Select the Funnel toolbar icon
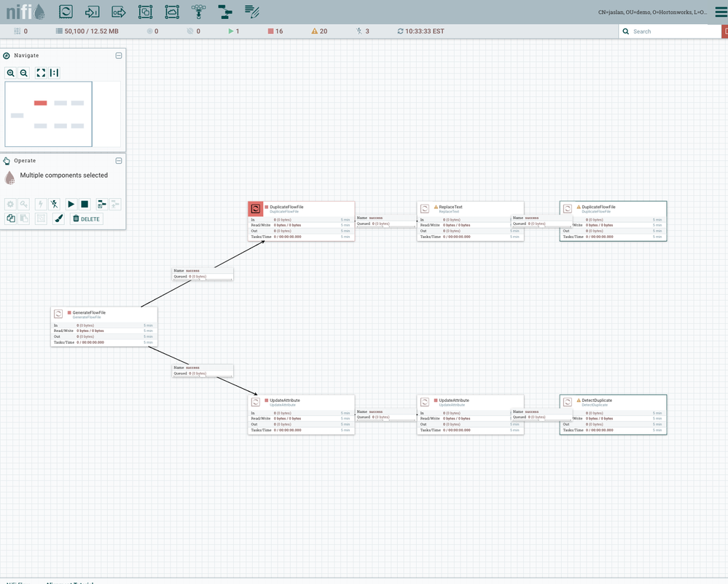 pos(198,12)
